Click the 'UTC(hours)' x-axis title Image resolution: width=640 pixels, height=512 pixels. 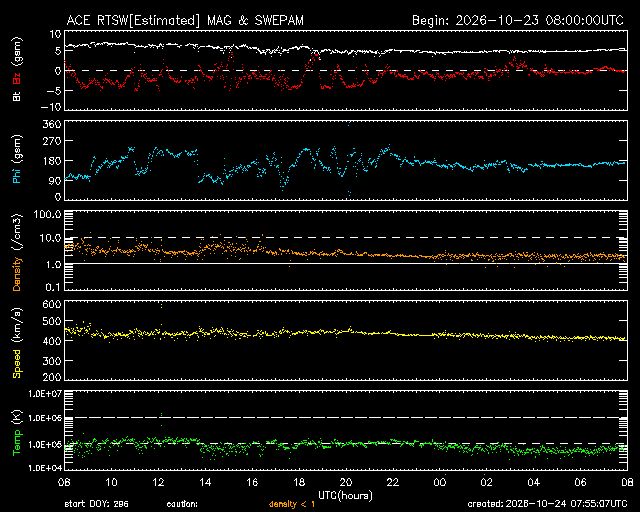345,496
